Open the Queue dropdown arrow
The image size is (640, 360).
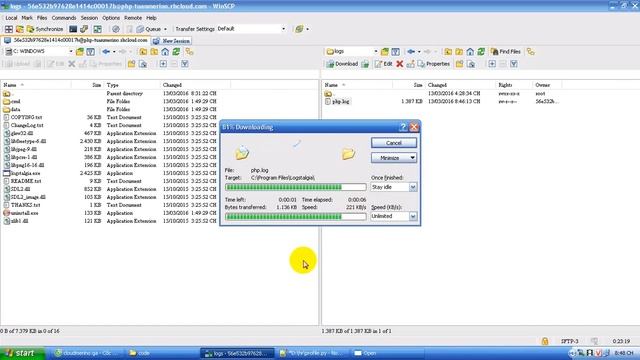pos(165,29)
